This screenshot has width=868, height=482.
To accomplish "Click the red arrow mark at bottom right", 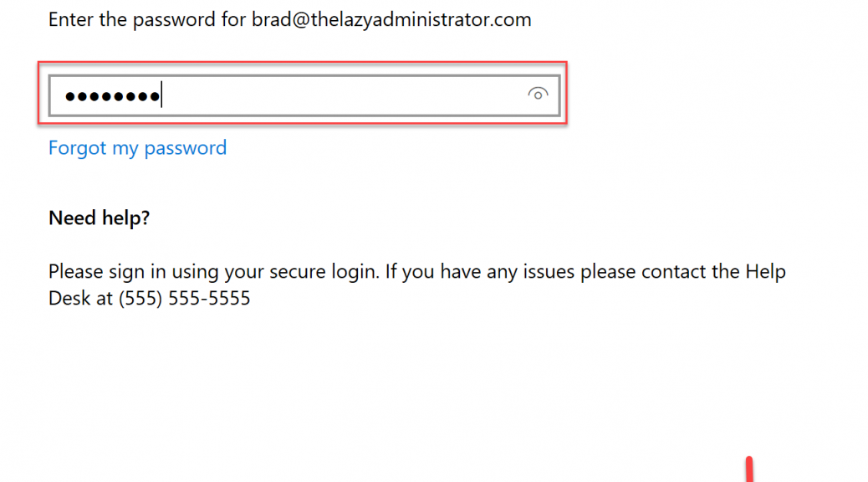I will tap(749, 469).
